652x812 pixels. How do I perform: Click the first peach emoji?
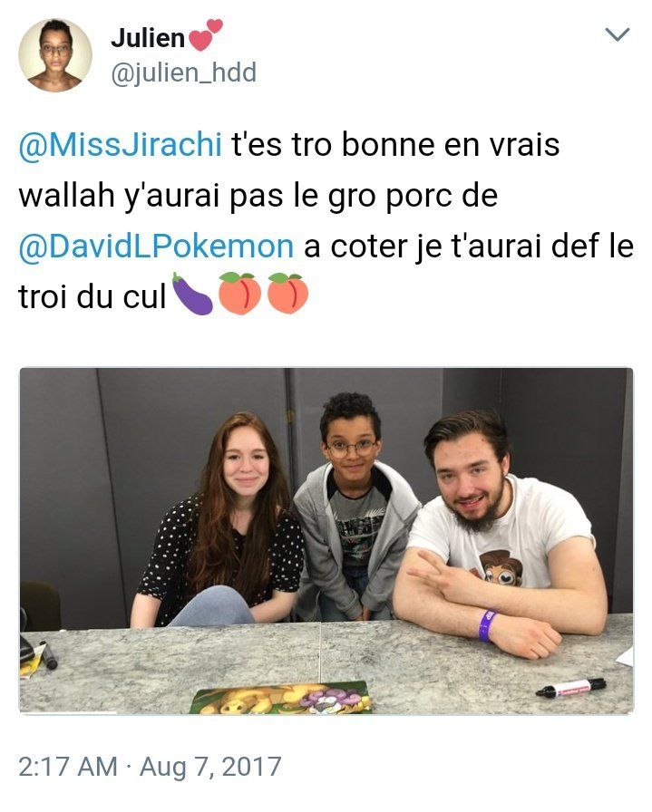(239, 294)
